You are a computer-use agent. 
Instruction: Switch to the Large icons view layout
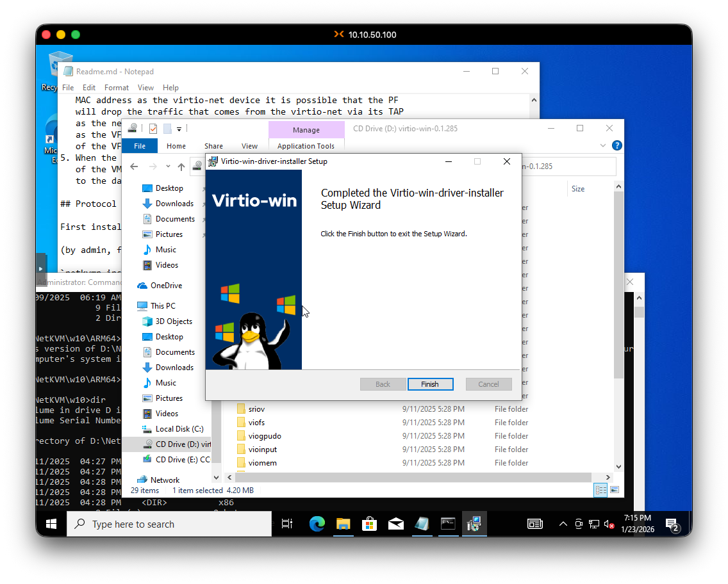click(x=615, y=491)
